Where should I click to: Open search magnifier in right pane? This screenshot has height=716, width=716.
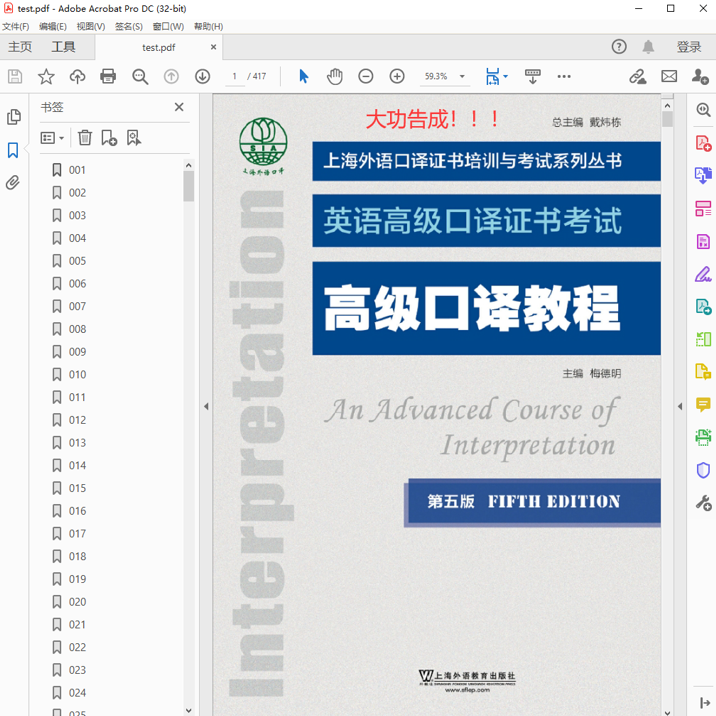pos(703,110)
